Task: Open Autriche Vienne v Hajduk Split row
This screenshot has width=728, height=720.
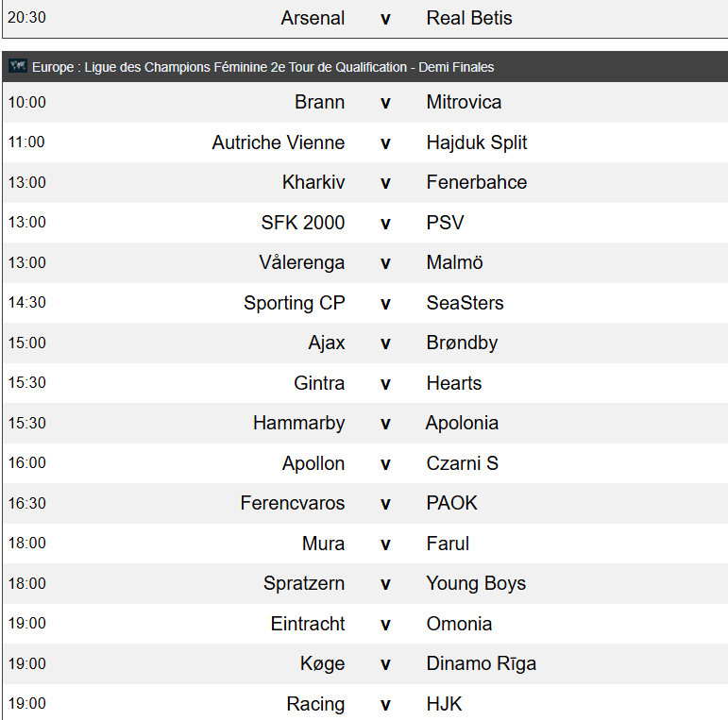Action: click(365, 142)
